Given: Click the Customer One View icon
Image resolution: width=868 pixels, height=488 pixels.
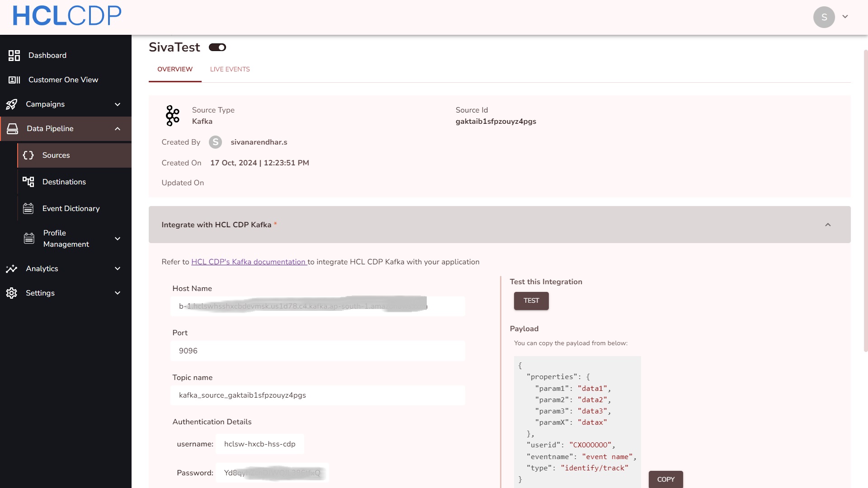Looking at the screenshot, I should (x=14, y=80).
